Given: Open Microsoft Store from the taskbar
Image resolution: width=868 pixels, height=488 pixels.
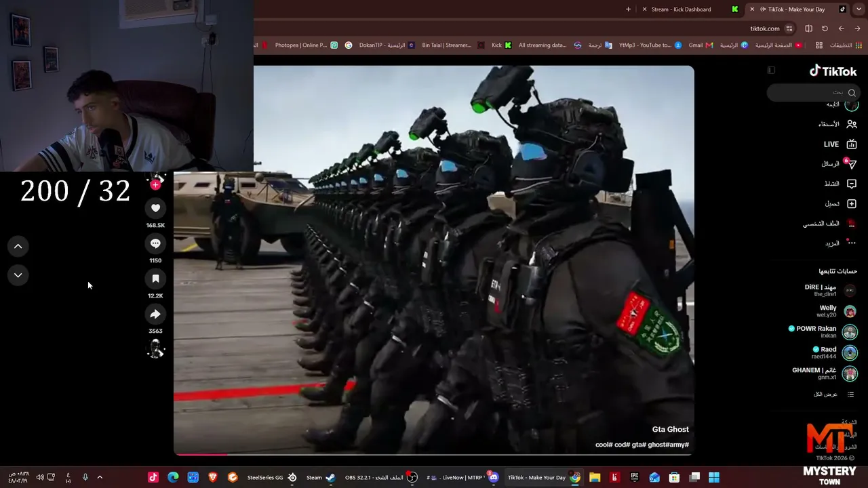Looking at the screenshot, I should click(x=674, y=477).
